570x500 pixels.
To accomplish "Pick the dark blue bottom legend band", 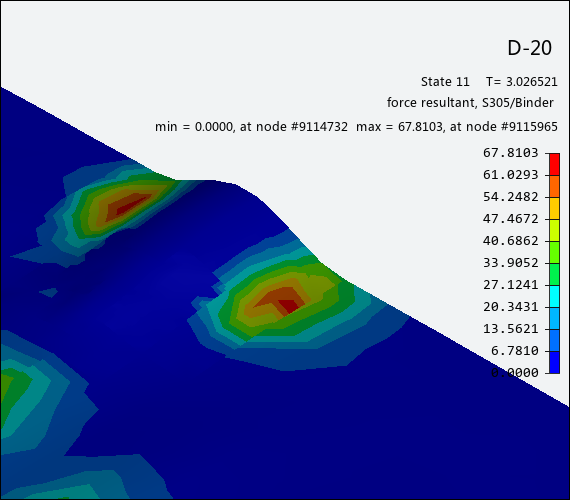I will coord(554,362).
